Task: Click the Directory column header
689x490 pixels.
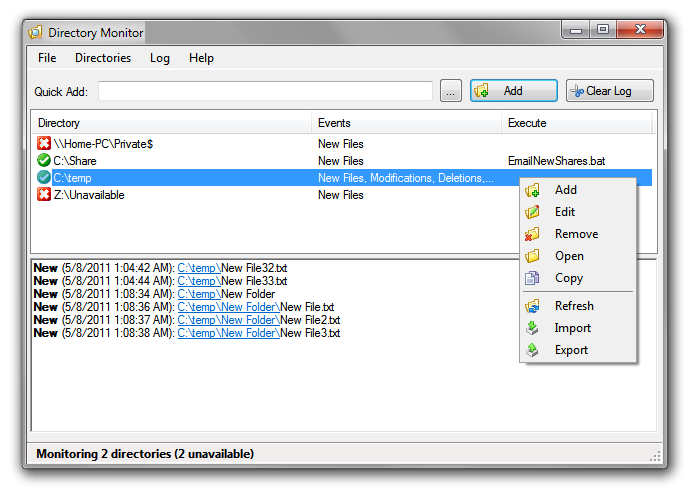Action: click(171, 123)
